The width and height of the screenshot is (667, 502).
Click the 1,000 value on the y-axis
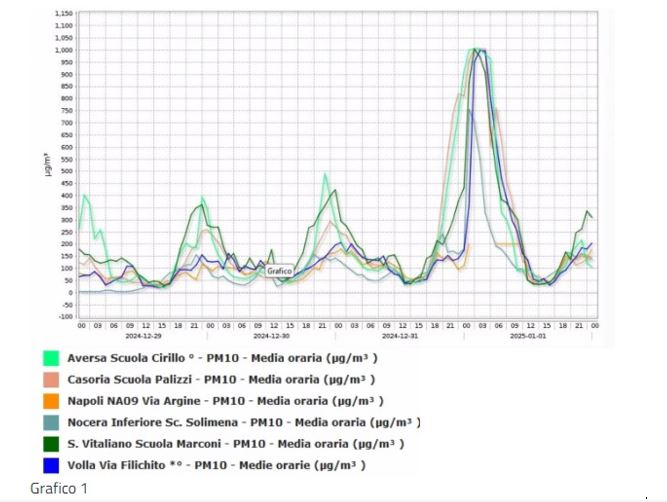tap(64, 50)
